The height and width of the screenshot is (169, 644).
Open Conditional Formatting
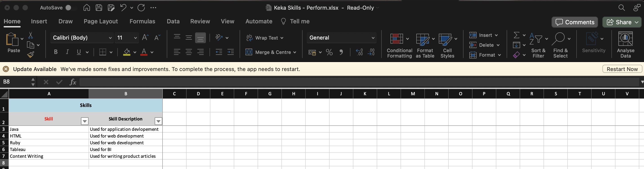pyautogui.click(x=399, y=45)
